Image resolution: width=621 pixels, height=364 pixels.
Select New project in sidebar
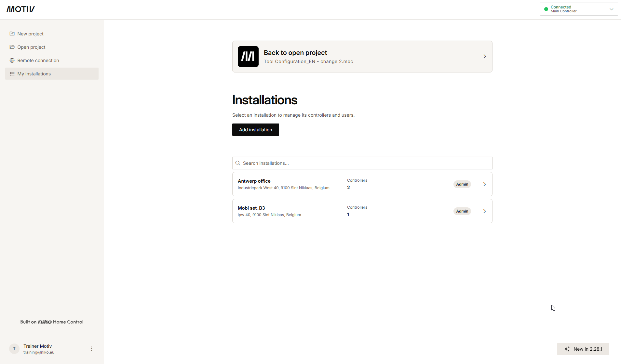click(52, 34)
